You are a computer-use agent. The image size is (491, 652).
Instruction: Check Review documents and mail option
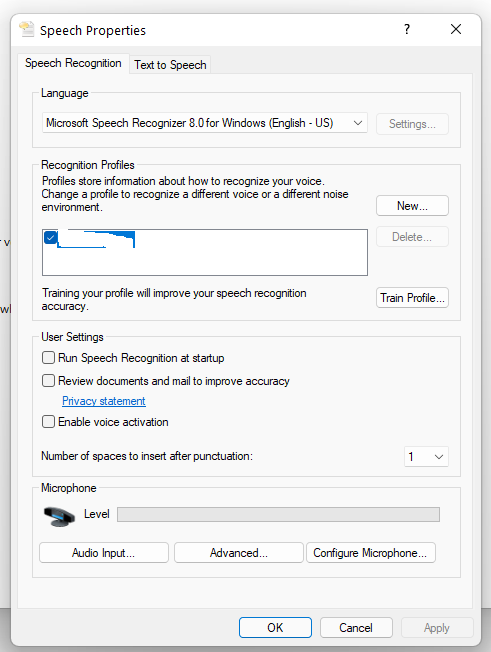coord(48,380)
